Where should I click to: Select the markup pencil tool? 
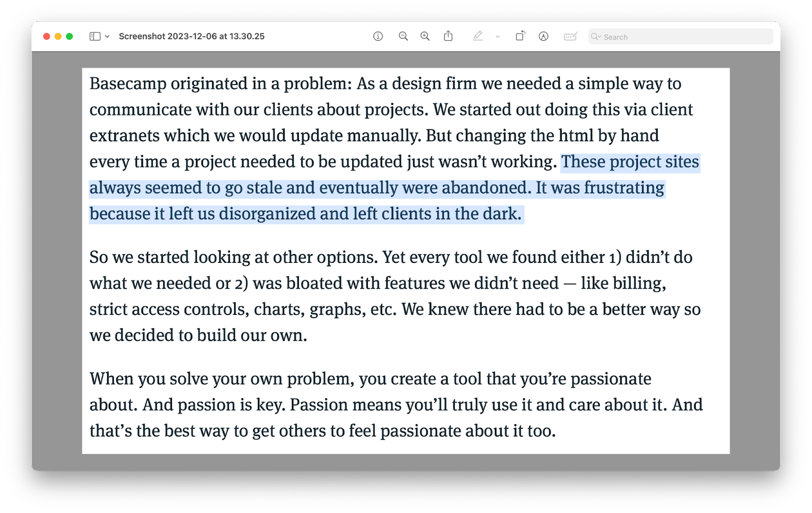click(478, 36)
